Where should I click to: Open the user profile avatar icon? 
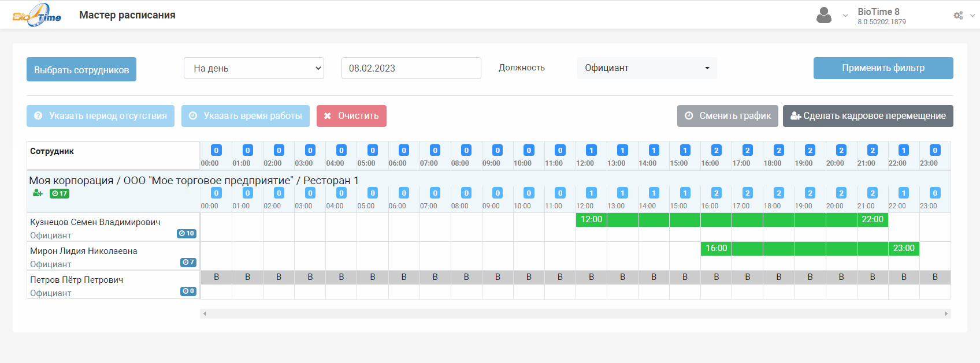click(x=824, y=15)
